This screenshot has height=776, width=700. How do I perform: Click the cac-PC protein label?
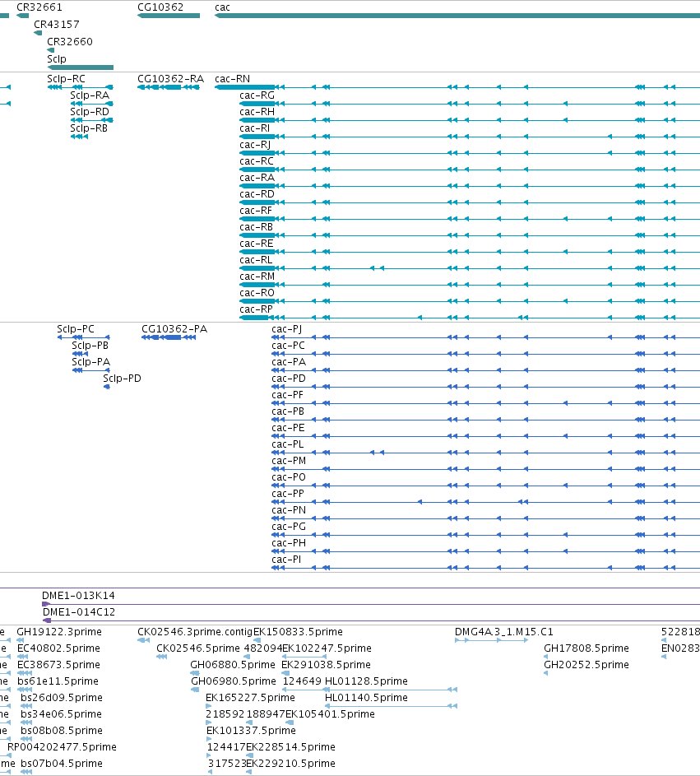288,346
